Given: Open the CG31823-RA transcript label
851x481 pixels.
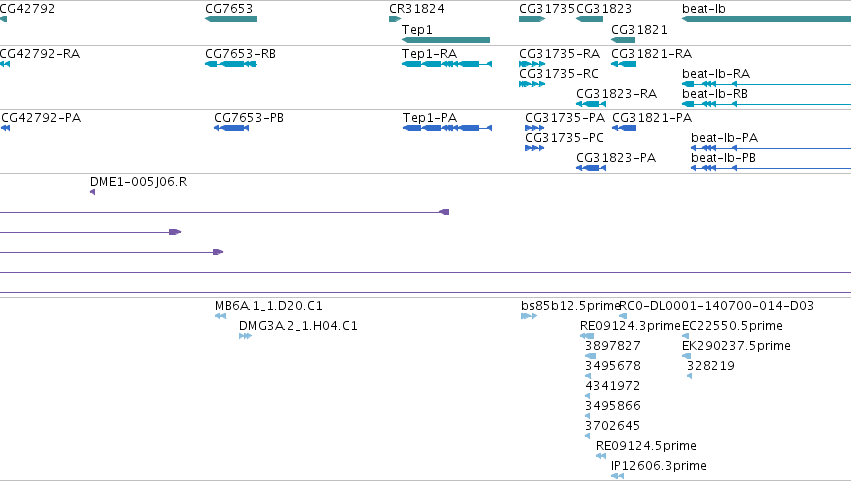Looking at the screenshot, I should pos(617,94).
